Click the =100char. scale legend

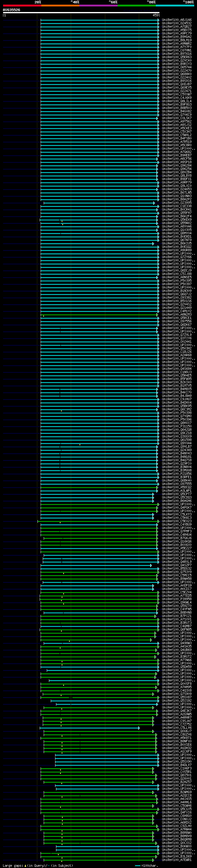coord(147,865)
